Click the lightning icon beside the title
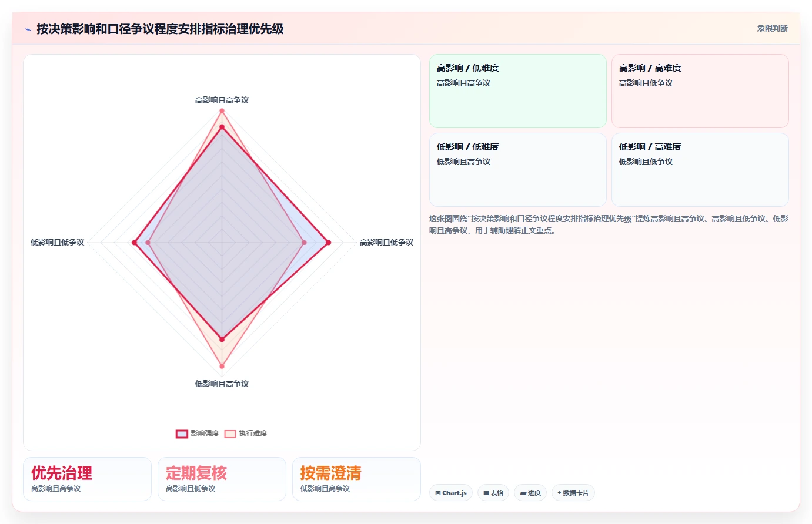The height and width of the screenshot is (524, 812). (x=28, y=29)
